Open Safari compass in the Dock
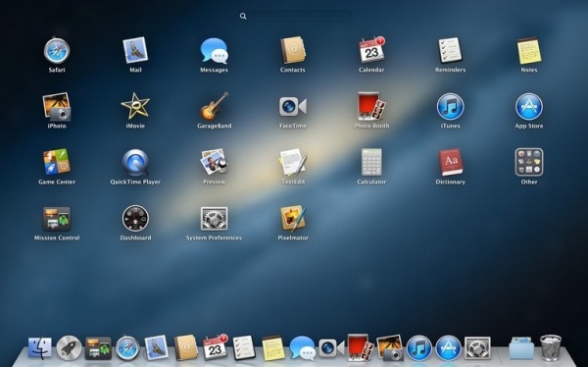 (x=127, y=348)
